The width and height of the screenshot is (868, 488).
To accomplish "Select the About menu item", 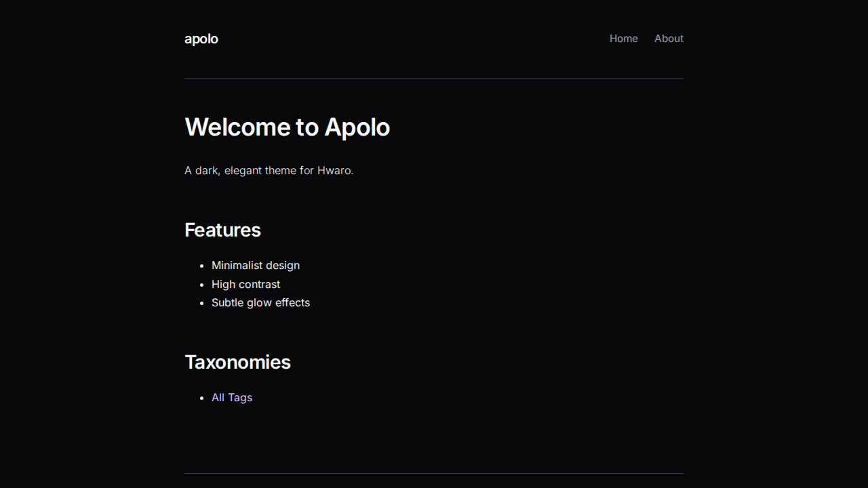I will click(x=669, y=39).
